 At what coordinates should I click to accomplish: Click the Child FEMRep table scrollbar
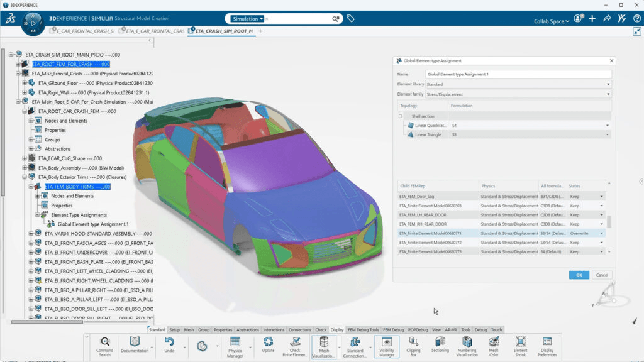[x=609, y=222]
